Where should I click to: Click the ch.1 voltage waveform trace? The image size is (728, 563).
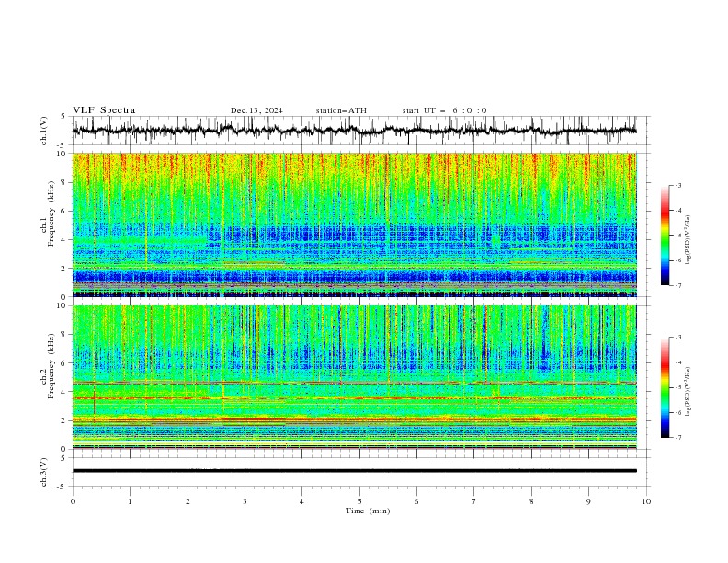354,131
